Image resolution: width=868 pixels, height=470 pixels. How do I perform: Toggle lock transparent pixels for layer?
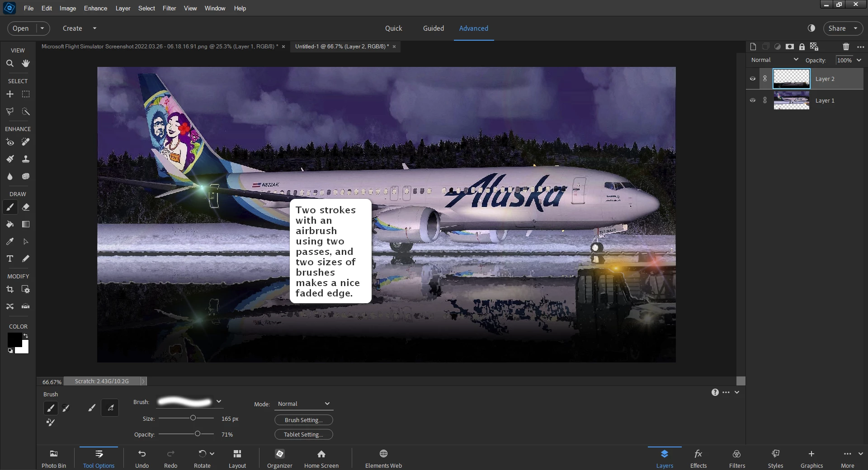814,47
